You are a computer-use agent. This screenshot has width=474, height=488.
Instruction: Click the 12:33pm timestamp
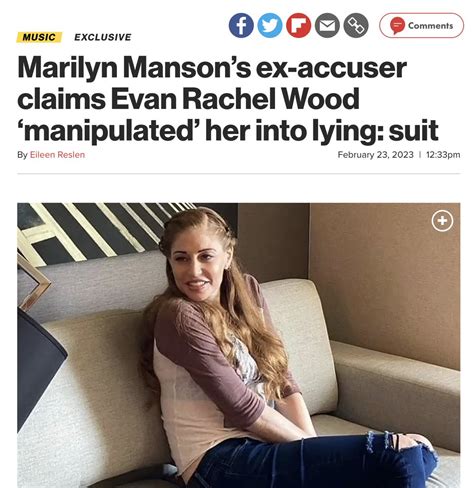(443, 155)
